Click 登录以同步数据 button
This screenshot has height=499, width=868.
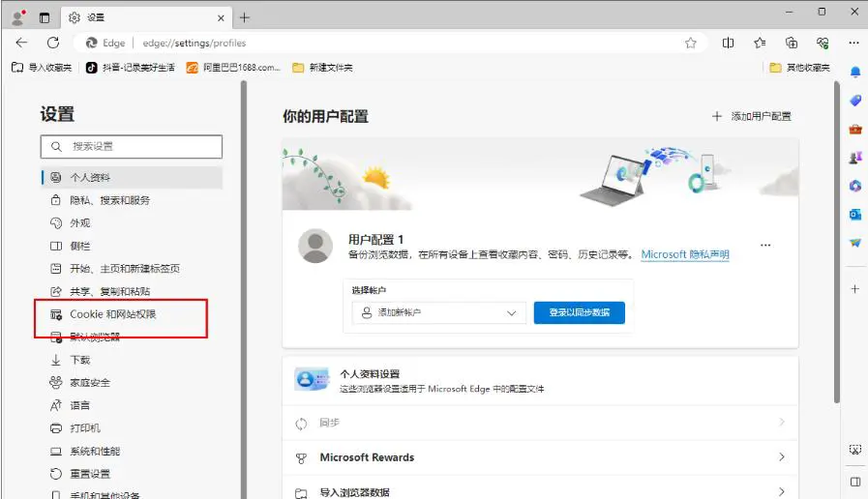click(x=579, y=312)
